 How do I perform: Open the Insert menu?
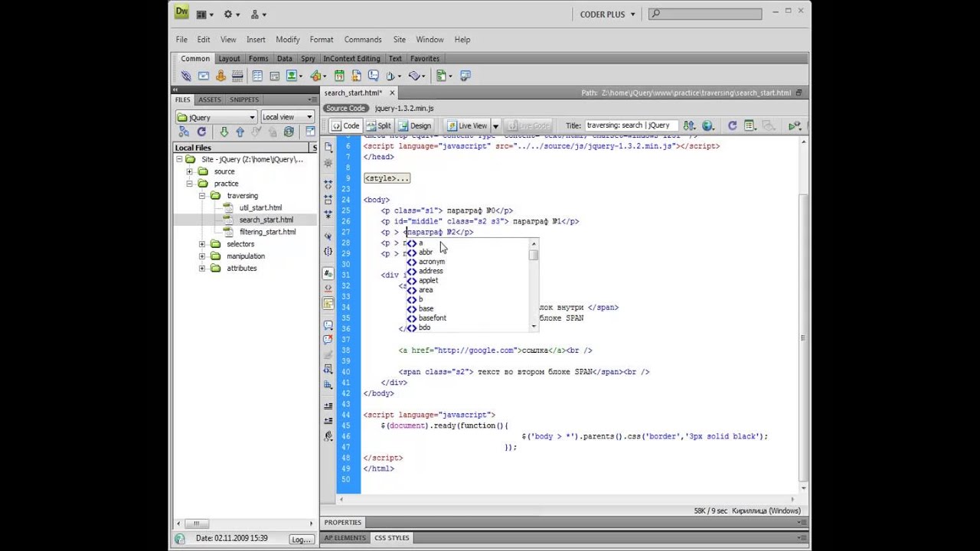click(x=256, y=40)
